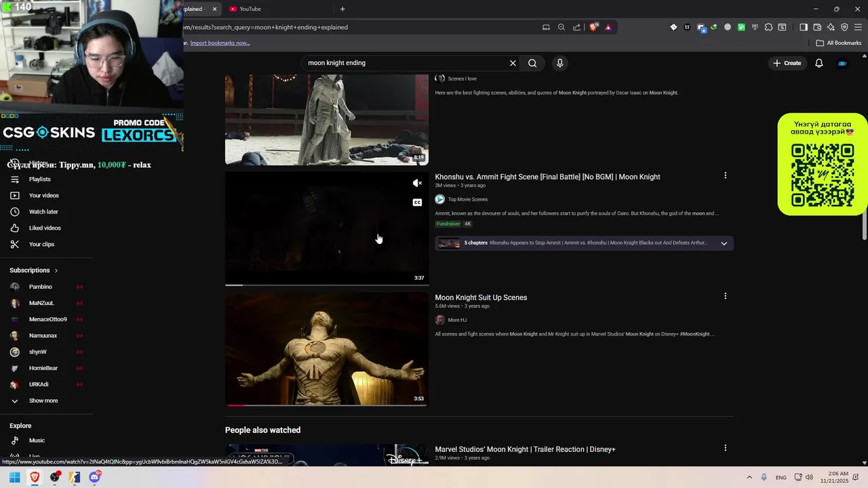Click the install-app icon in the address bar
Viewport: 868px width, 488px height.
pyautogui.click(x=546, y=27)
